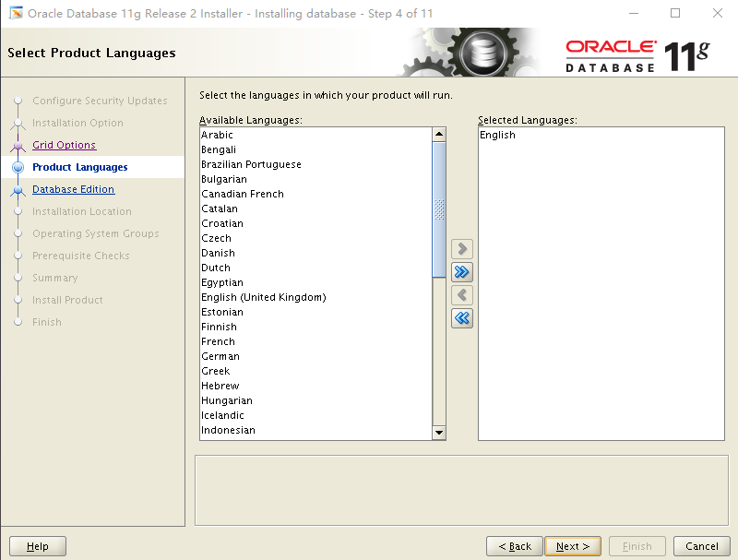This screenshot has width=738, height=560.
Task: Select English (United Kingdom) in the list
Action: [x=315, y=297]
